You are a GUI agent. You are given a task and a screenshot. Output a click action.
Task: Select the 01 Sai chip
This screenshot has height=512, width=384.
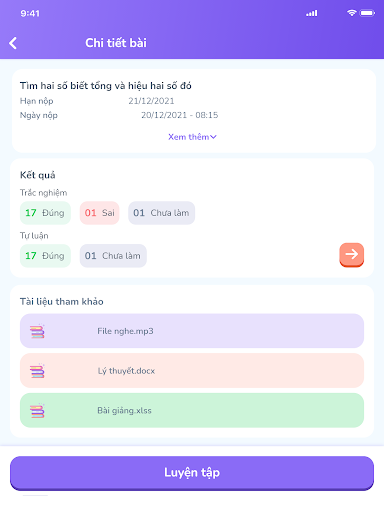99,213
